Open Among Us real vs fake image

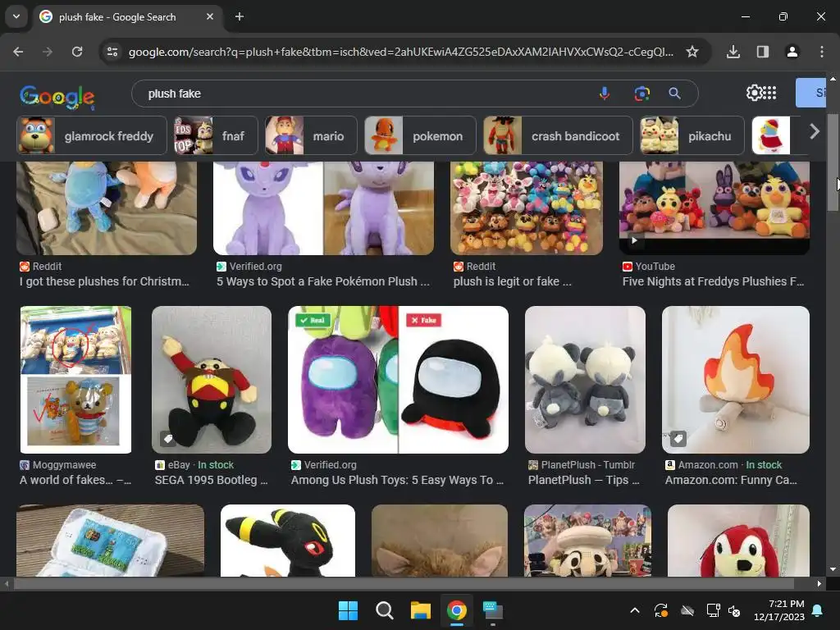[398, 380]
